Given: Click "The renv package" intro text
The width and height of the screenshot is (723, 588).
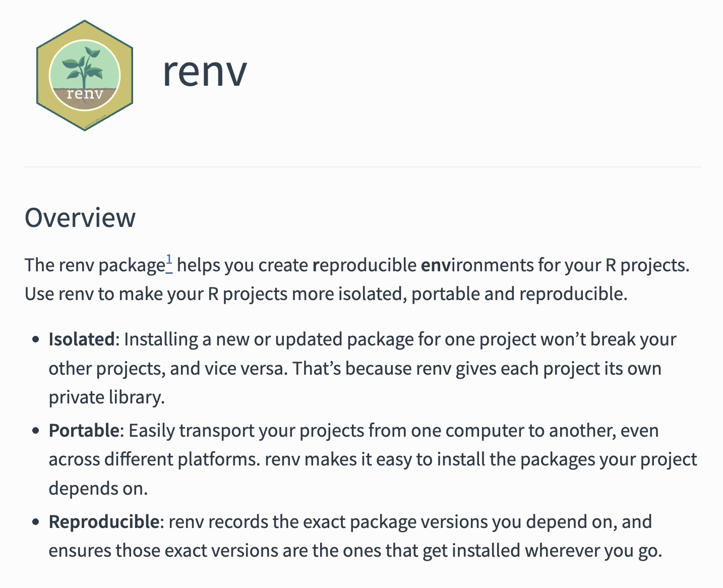Looking at the screenshot, I should coord(95,265).
